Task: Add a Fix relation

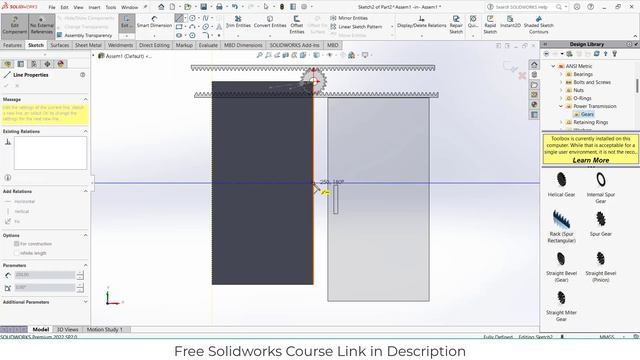Action: tap(12, 221)
